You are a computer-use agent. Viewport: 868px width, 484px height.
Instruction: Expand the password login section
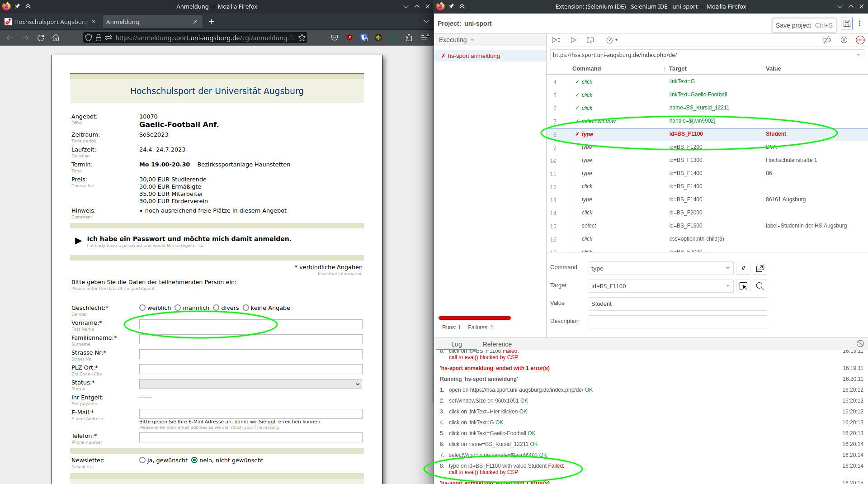tap(78, 241)
